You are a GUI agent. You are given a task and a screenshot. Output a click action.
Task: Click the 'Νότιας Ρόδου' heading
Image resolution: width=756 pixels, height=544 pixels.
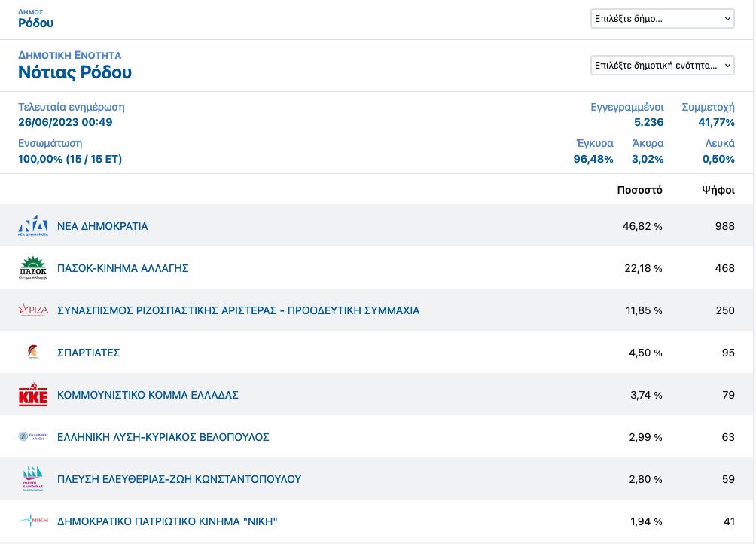tap(75, 72)
